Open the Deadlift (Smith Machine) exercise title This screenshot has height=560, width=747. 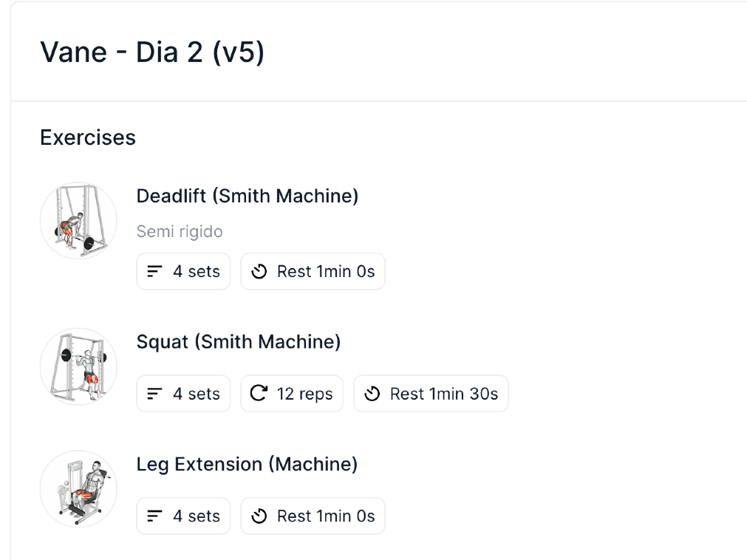pos(248,196)
